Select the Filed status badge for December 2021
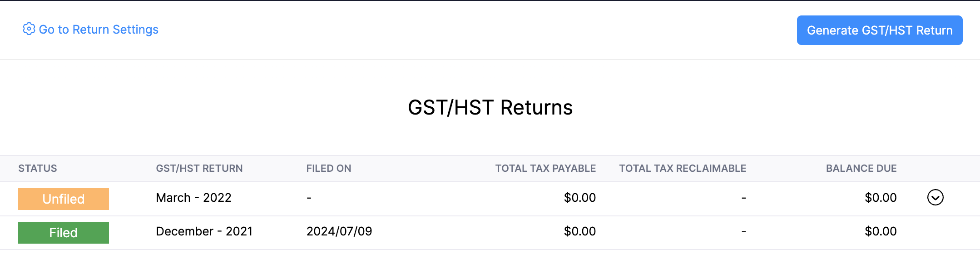The height and width of the screenshot is (280, 980). coord(63,232)
